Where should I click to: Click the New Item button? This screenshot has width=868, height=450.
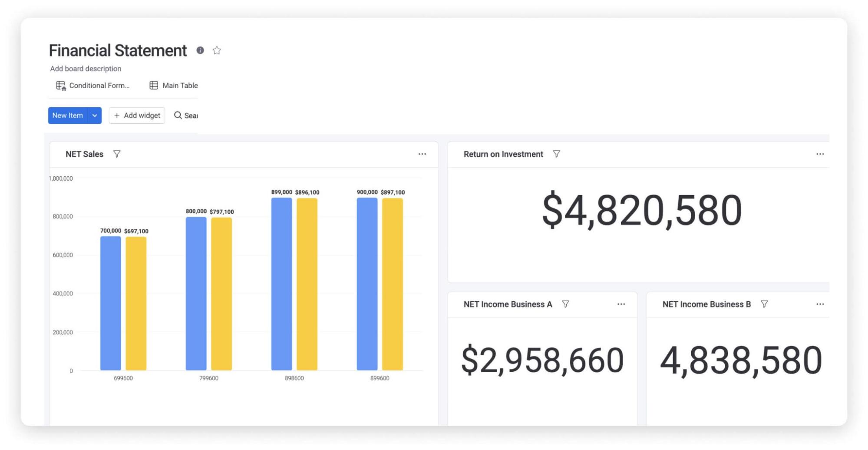point(68,116)
